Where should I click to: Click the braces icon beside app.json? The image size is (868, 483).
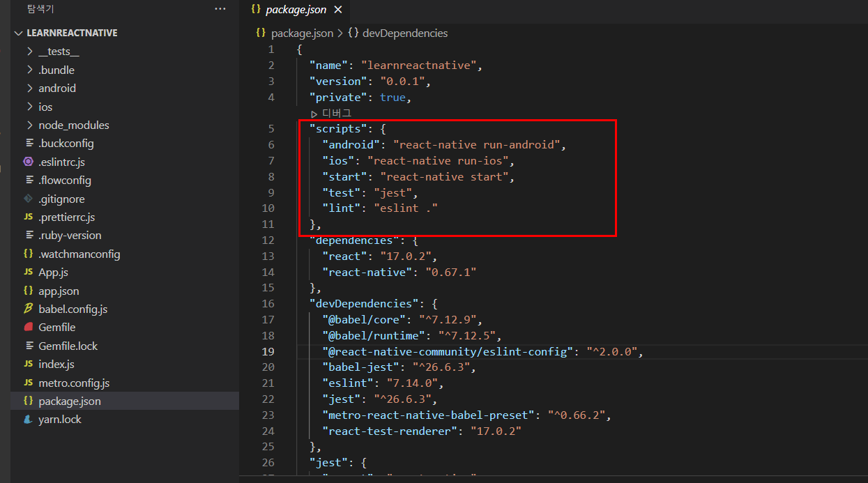29,291
